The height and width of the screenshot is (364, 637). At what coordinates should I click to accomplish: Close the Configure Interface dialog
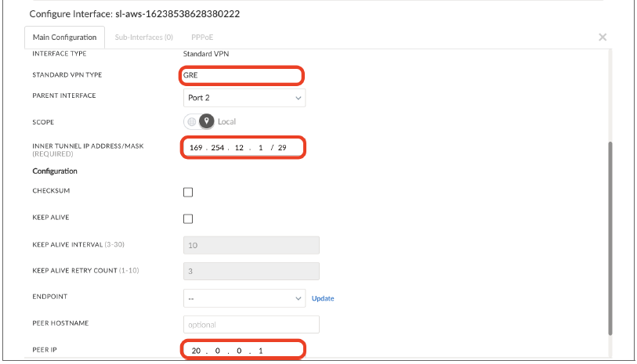(603, 37)
